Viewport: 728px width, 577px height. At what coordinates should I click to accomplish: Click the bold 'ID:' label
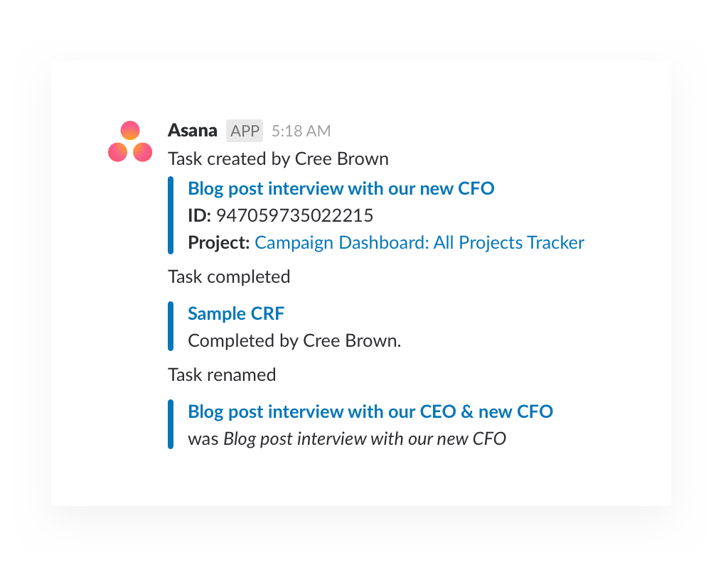coord(199,215)
